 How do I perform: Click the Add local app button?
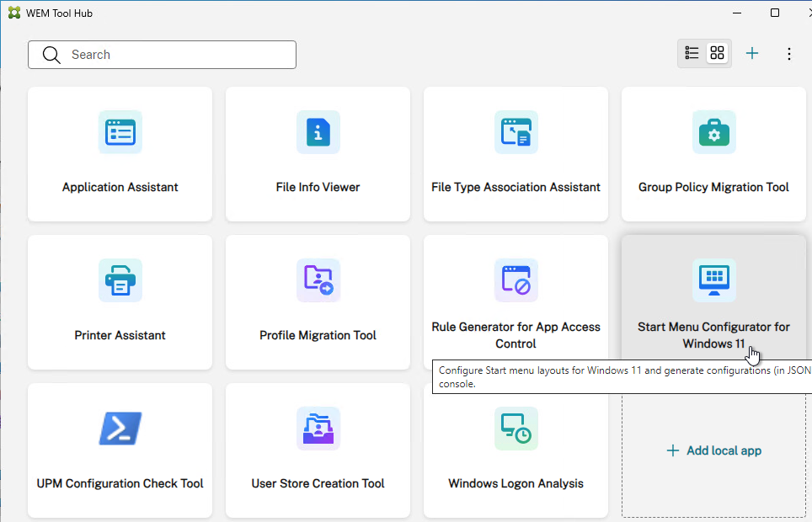(713, 450)
